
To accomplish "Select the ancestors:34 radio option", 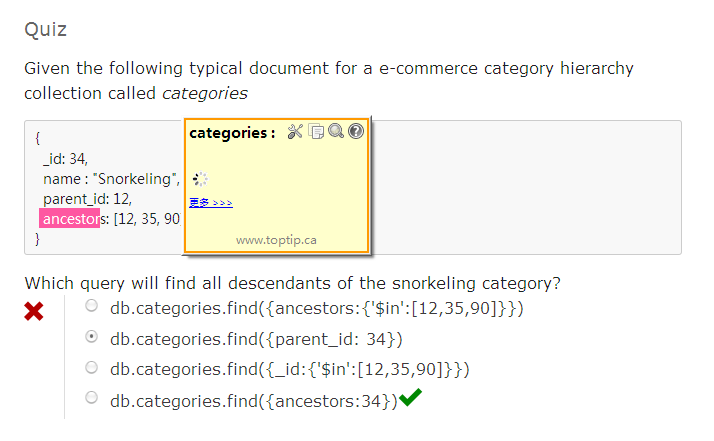I will pos(92,398).
